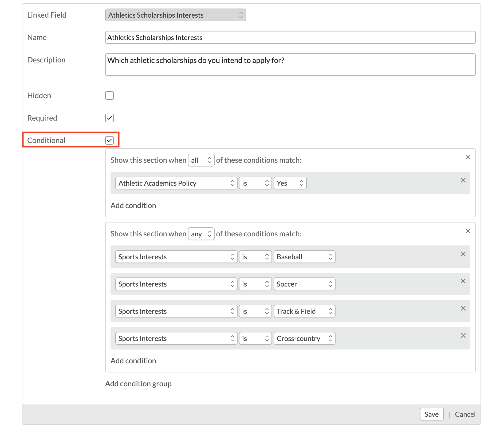
Task: Toggle the Hidden checkbox
Action: (x=109, y=96)
